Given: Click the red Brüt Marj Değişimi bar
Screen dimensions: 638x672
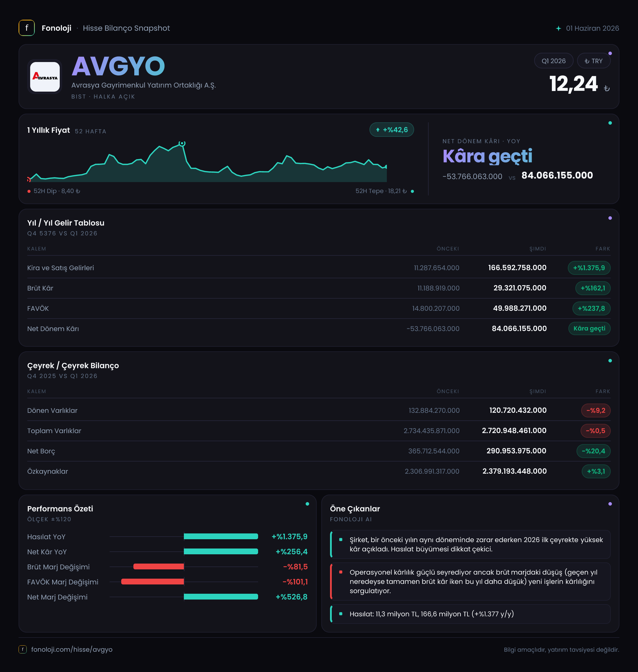Looking at the screenshot, I should (158, 566).
